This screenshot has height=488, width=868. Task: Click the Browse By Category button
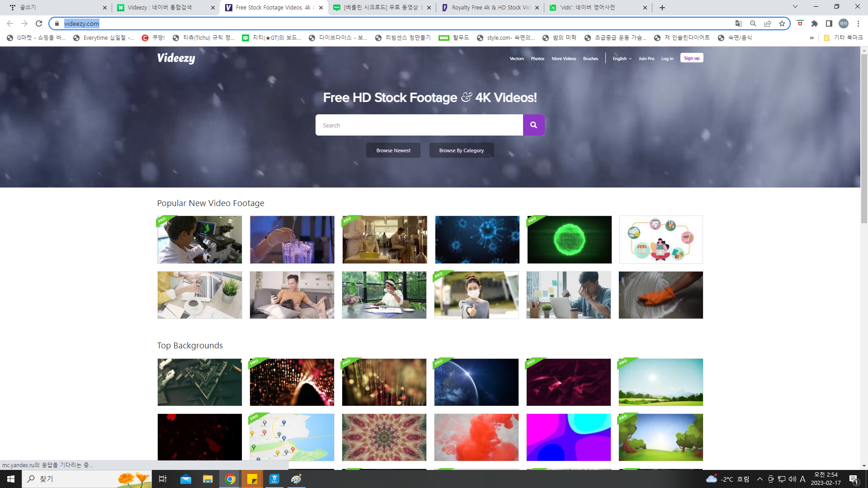click(x=461, y=150)
